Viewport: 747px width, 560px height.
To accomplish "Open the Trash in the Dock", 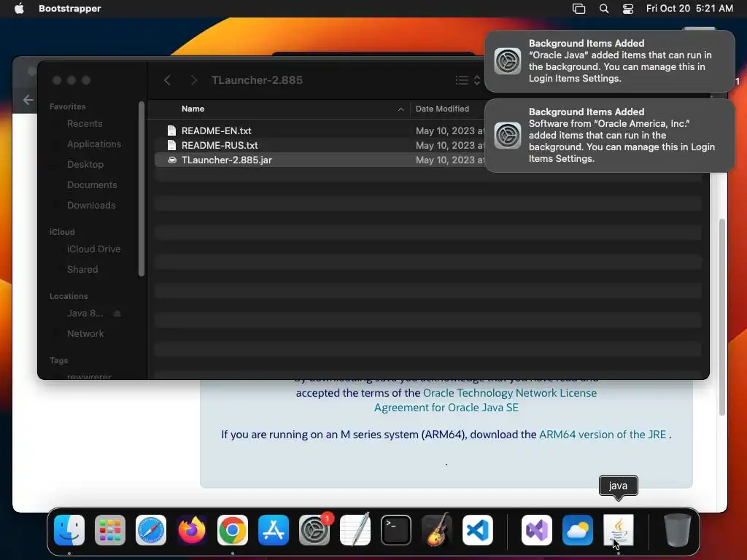I will 678,530.
